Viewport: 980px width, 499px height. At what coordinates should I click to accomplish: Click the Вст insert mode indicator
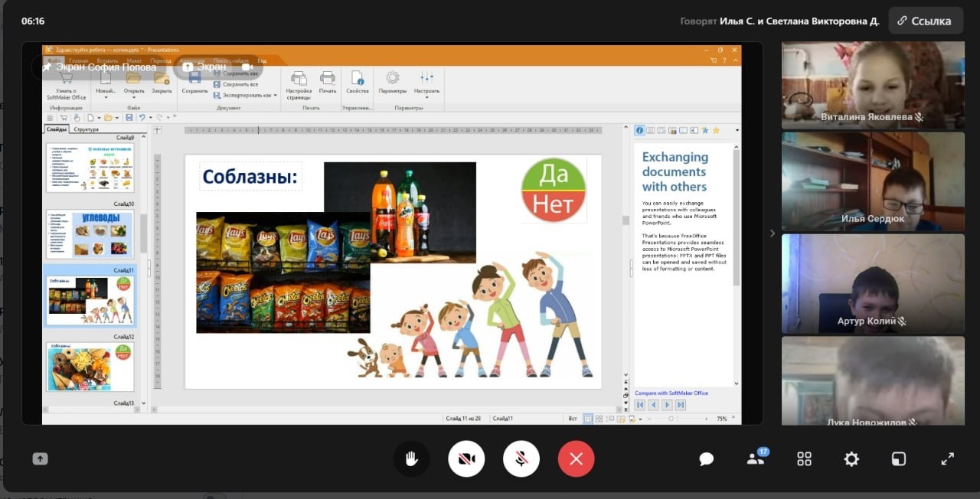click(x=573, y=419)
